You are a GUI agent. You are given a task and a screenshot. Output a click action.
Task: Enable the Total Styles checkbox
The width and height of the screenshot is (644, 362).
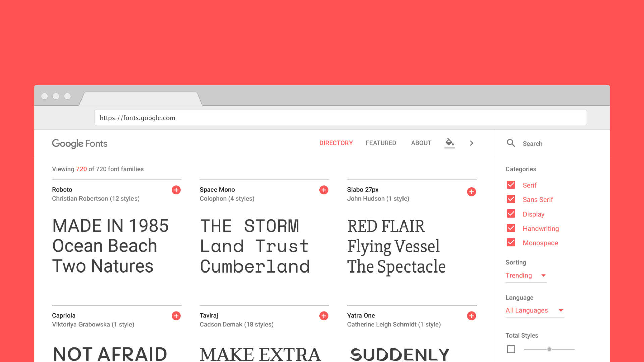[x=511, y=349]
